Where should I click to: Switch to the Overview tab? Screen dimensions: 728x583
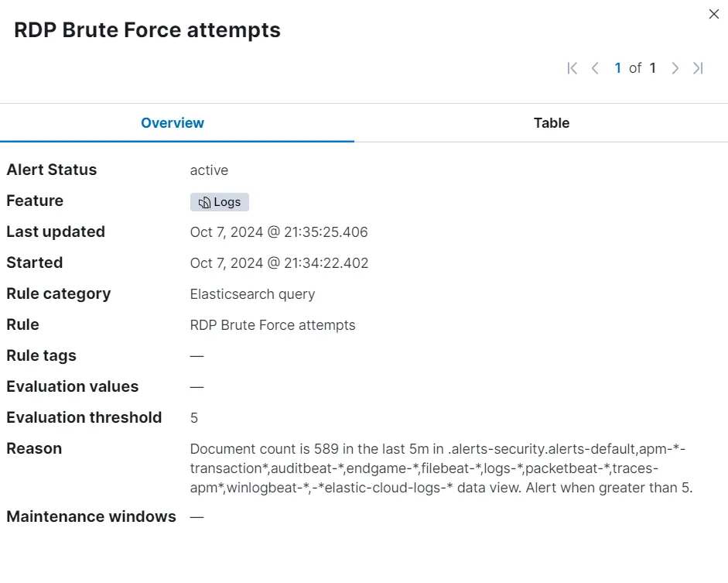pyautogui.click(x=172, y=123)
